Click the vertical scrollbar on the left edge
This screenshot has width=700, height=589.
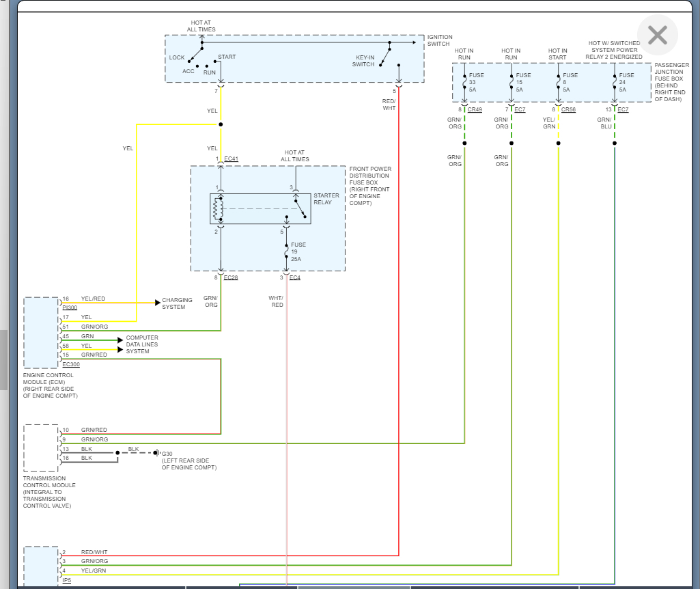tap(3, 359)
